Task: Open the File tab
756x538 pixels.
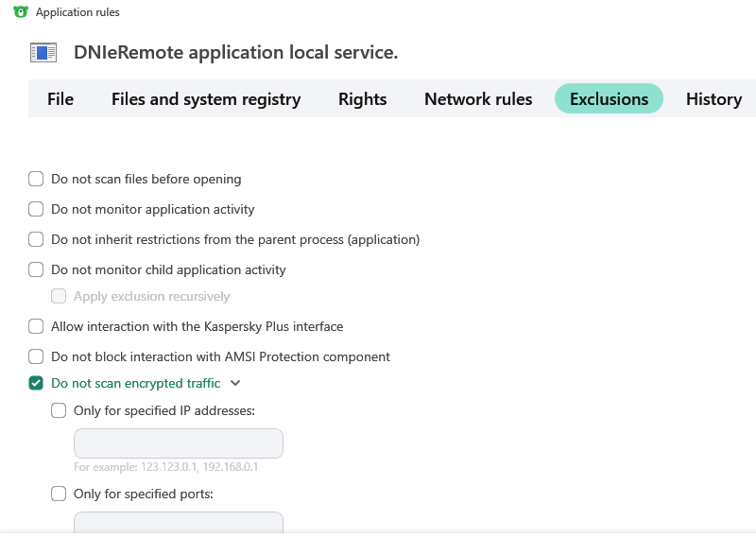Action: pos(60,99)
